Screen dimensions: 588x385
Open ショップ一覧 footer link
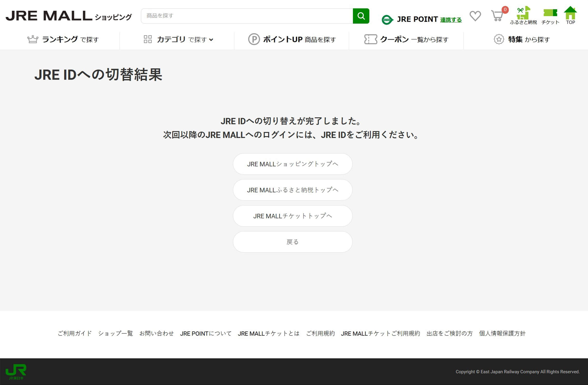[x=116, y=333]
